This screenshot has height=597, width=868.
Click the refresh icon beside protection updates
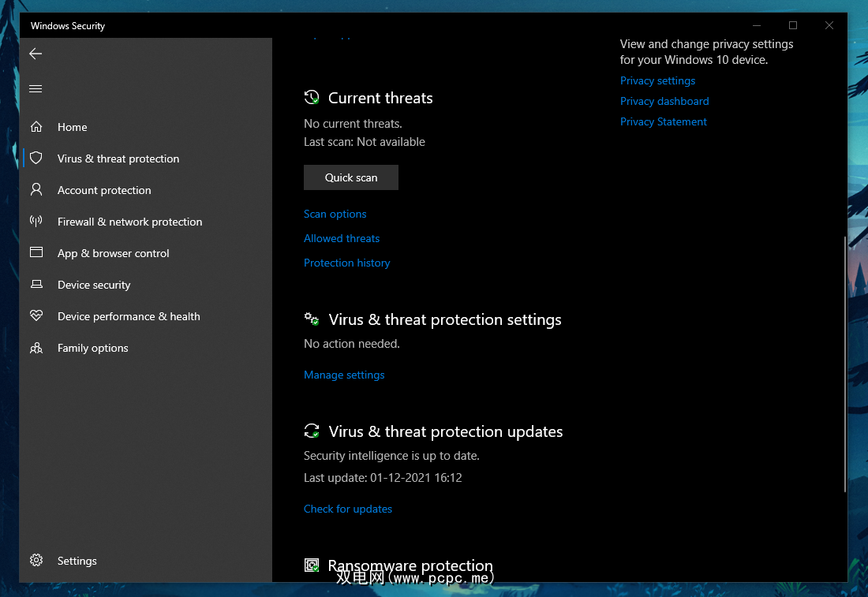click(x=312, y=431)
